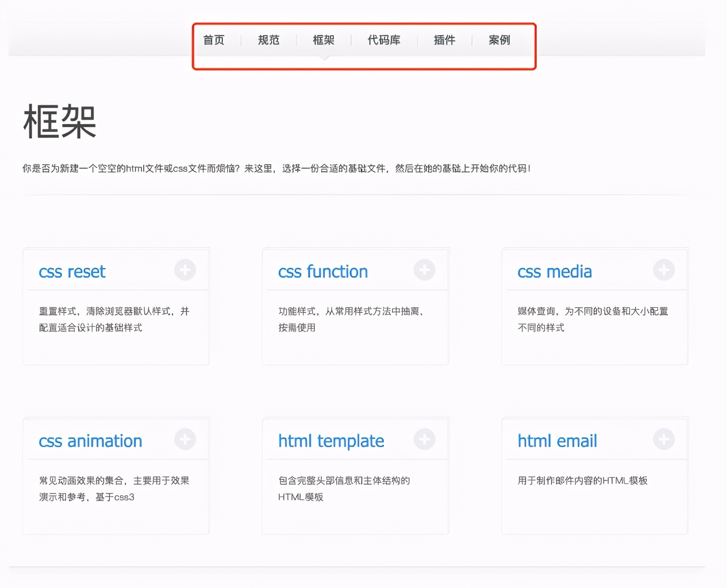Click the 框架 page heading
The width and height of the screenshot is (727, 588).
tap(60, 122)
